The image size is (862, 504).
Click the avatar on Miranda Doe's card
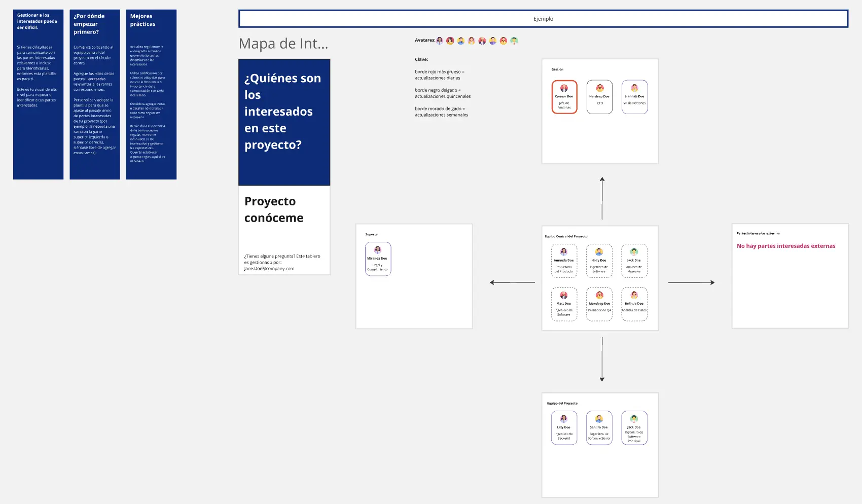click(x=378, y=250)
